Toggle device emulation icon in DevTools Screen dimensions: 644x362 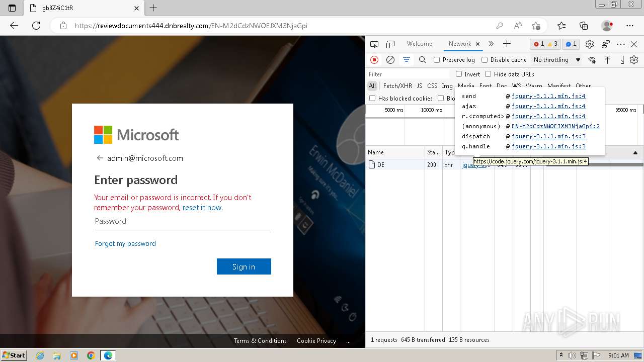tap(390, 44)
